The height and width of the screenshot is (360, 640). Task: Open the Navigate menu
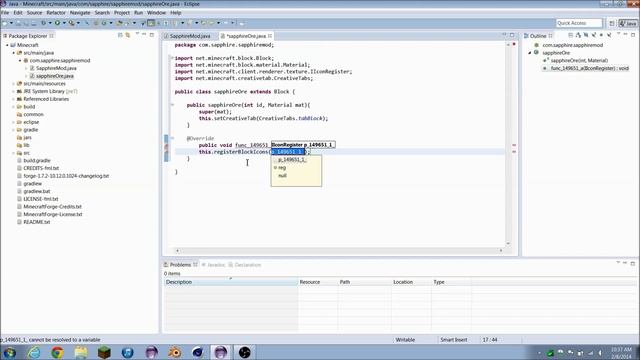click(x=80, y=13)
